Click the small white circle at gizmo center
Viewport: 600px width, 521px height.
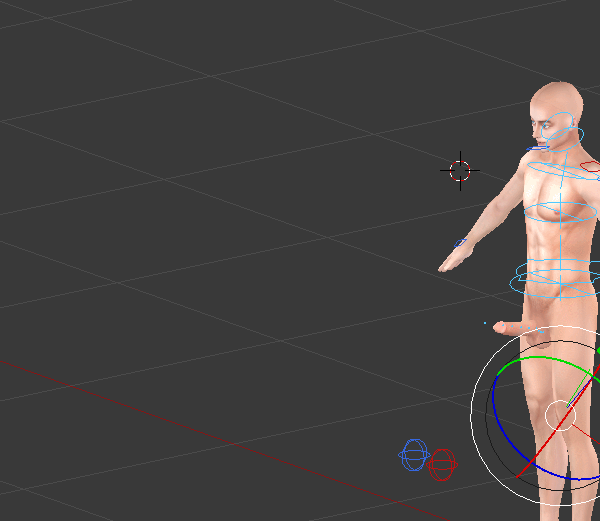pyautogui.click(x=560, y=415)
